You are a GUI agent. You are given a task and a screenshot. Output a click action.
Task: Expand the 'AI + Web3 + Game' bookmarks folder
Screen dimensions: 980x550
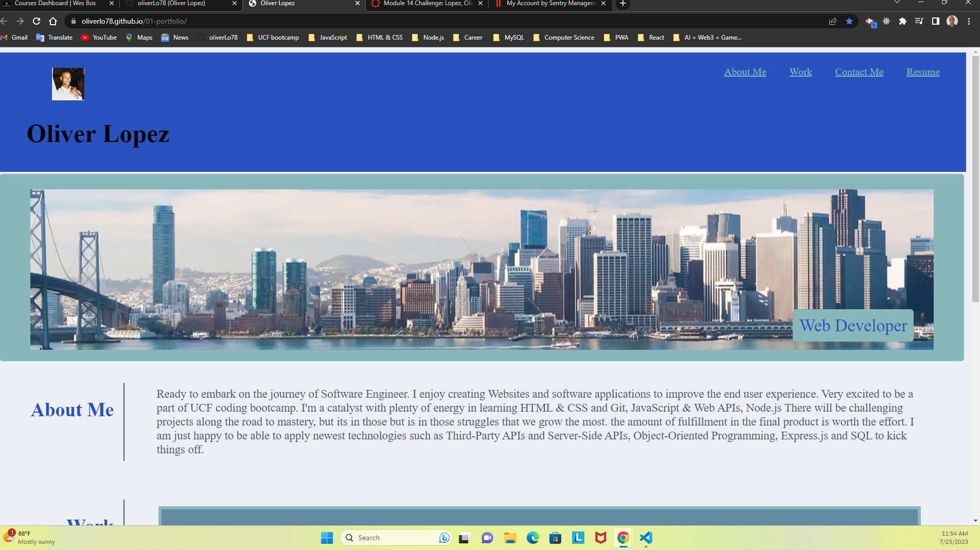707,37
